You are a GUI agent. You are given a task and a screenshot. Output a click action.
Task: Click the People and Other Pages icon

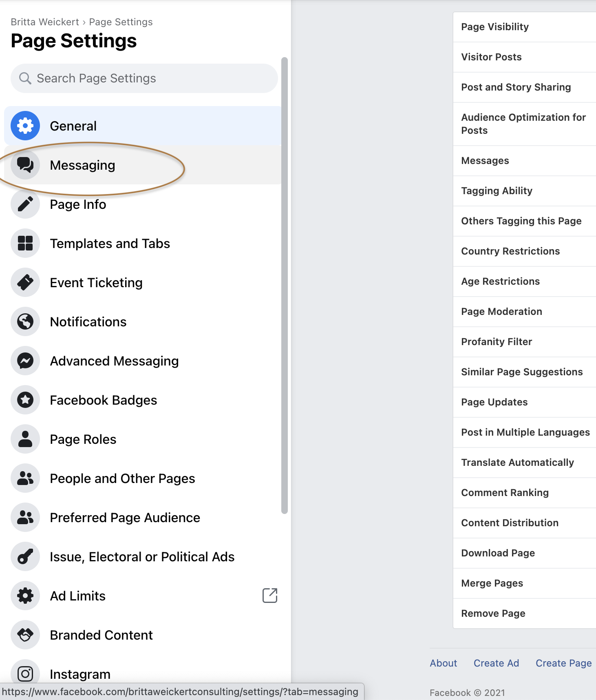tap(25, 478)
